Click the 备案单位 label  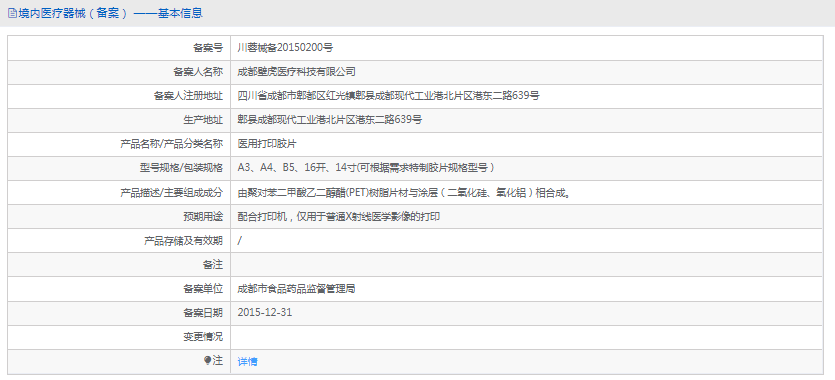pyautogui.click(x=203, y=289)
